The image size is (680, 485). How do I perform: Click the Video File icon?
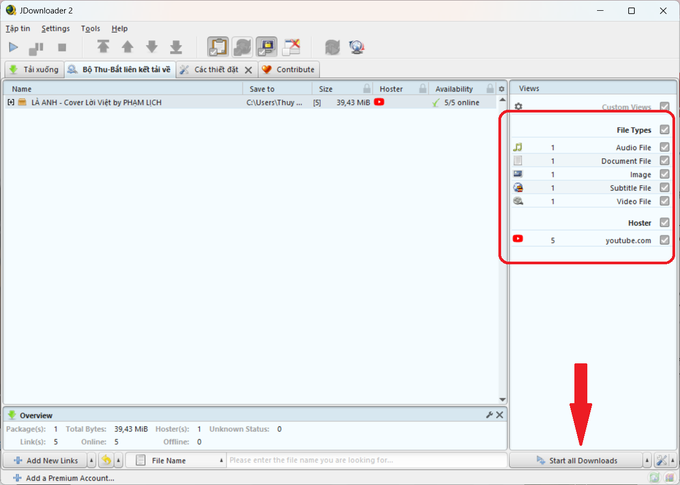(x=518, y=201)
